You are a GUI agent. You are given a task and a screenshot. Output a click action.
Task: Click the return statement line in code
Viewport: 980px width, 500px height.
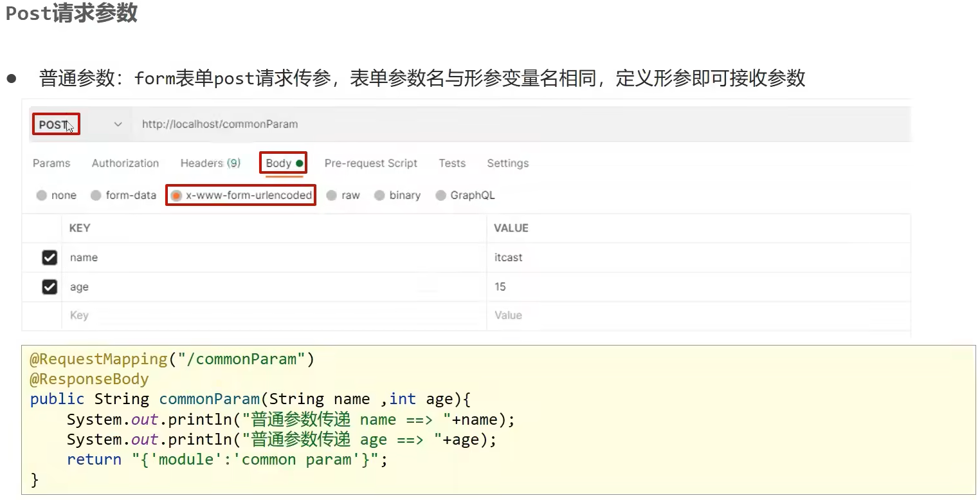click(x=228, y=459)
